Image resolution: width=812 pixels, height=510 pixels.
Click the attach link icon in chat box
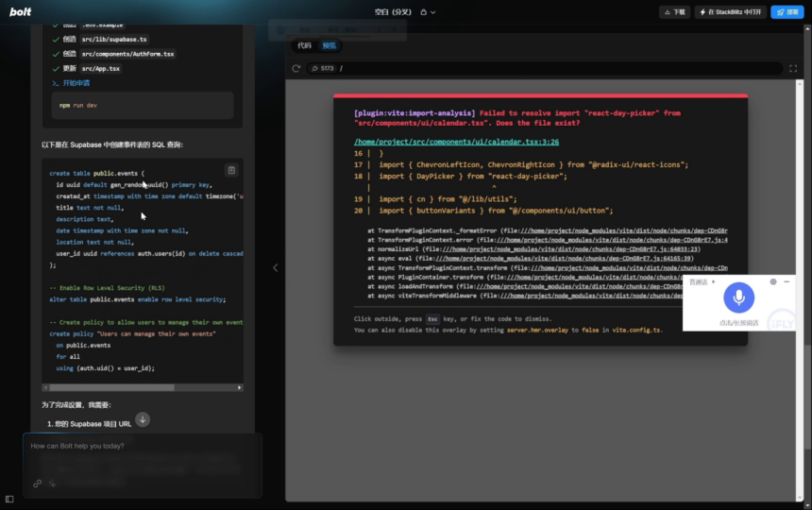[38, 483]
